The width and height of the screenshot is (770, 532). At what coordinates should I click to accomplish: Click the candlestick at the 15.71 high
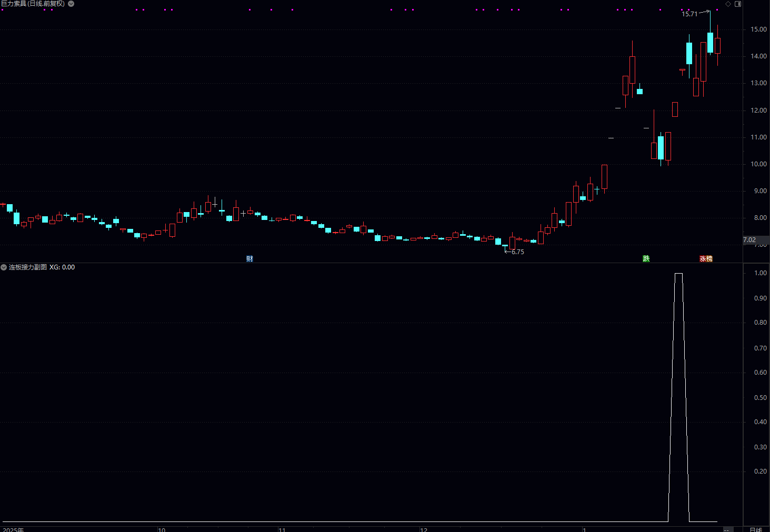(x=710, y=42)
